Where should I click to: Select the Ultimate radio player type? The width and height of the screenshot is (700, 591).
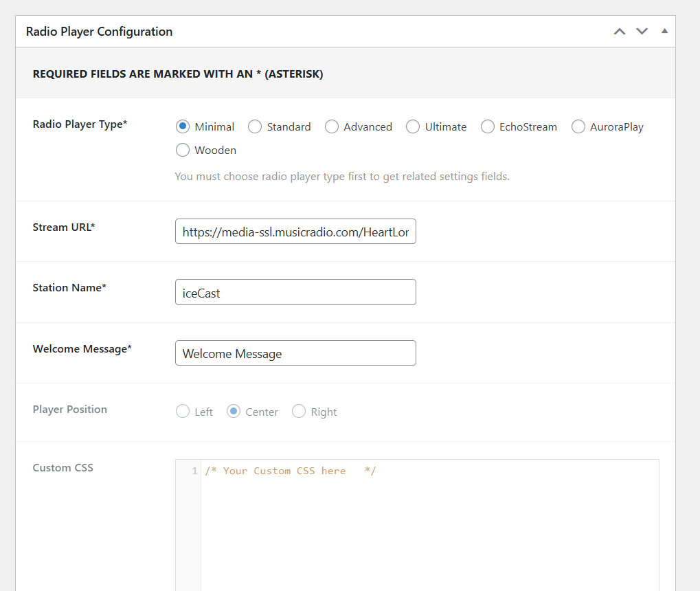click(413, 126)
